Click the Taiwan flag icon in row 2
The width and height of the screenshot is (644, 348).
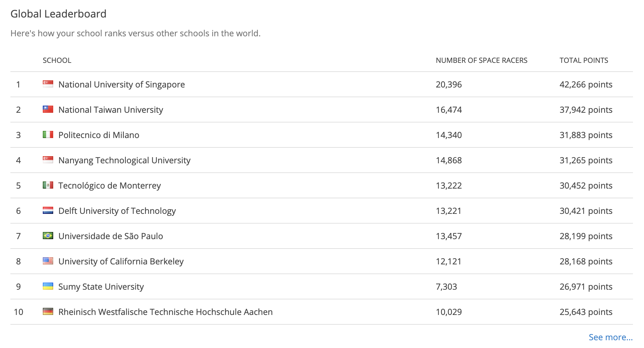point(48,109)
